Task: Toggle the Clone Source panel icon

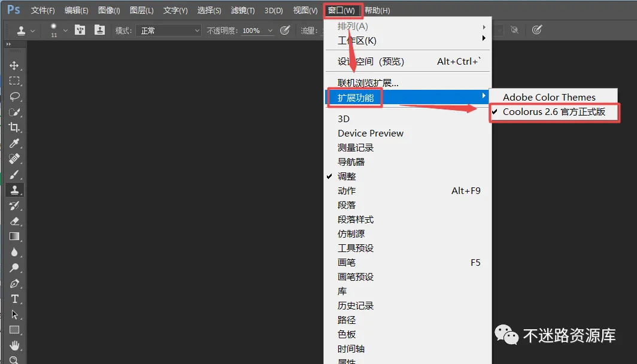Action: 99,30
